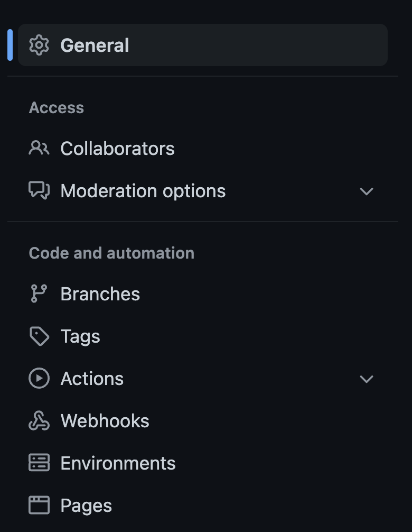This screenshot has height=532, width=412.
Task: Open Branches protection settings
Action: (100, 293)
